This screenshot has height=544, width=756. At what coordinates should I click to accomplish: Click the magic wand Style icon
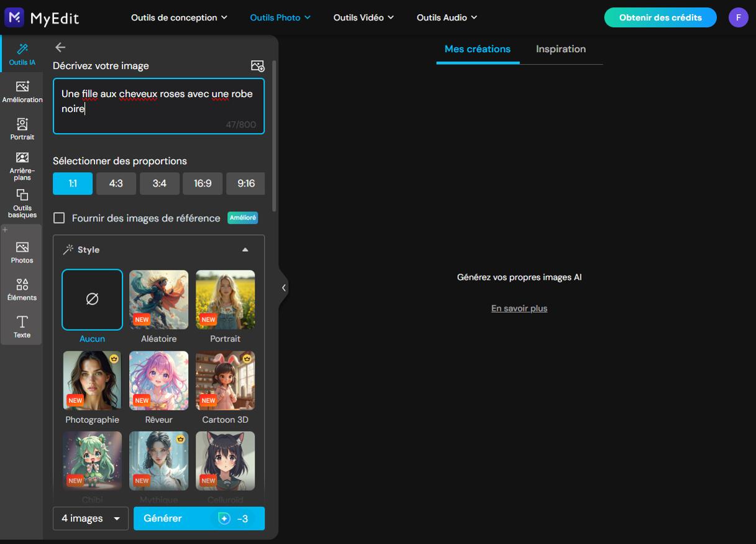(68, 249)
